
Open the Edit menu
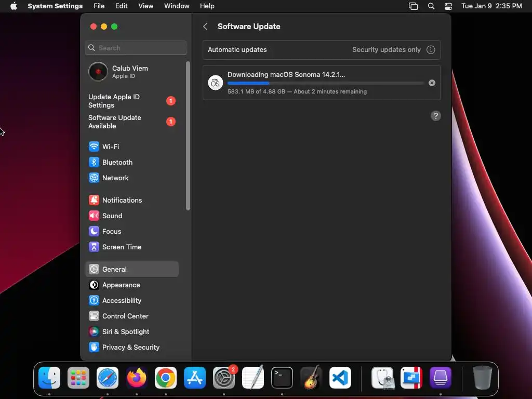121,6
